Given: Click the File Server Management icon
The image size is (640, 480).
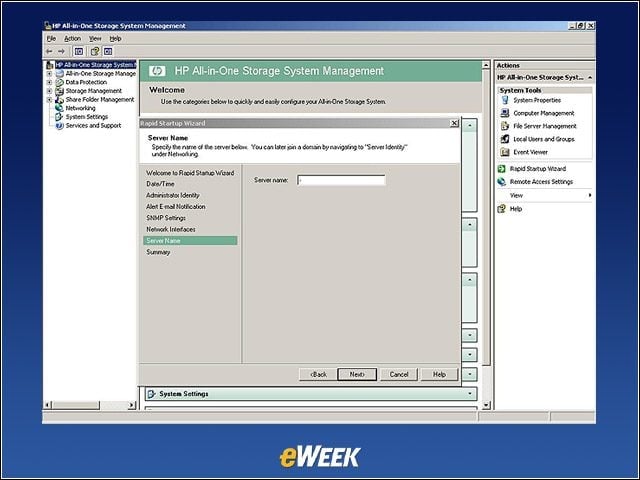Looking at the screenshot, I should pyautogui.click(x=505, y=126).
